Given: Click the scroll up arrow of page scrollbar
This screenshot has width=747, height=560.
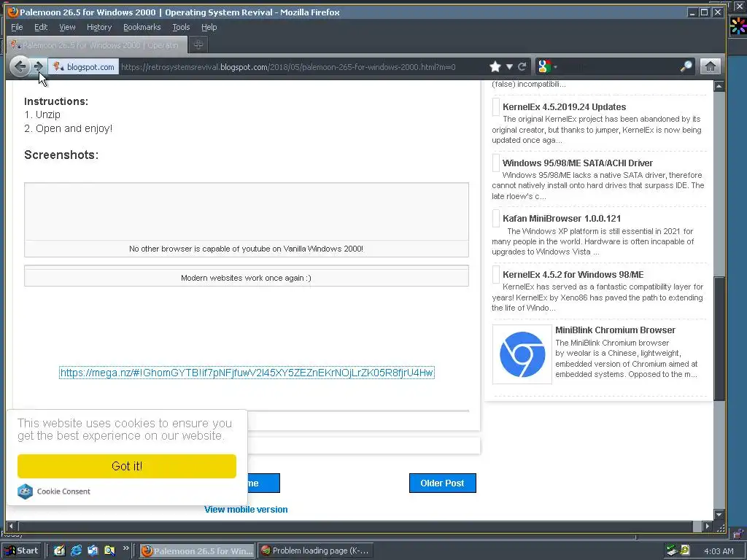Looking at the screenshot, I should pyautogui.click(x=719, y=86).
